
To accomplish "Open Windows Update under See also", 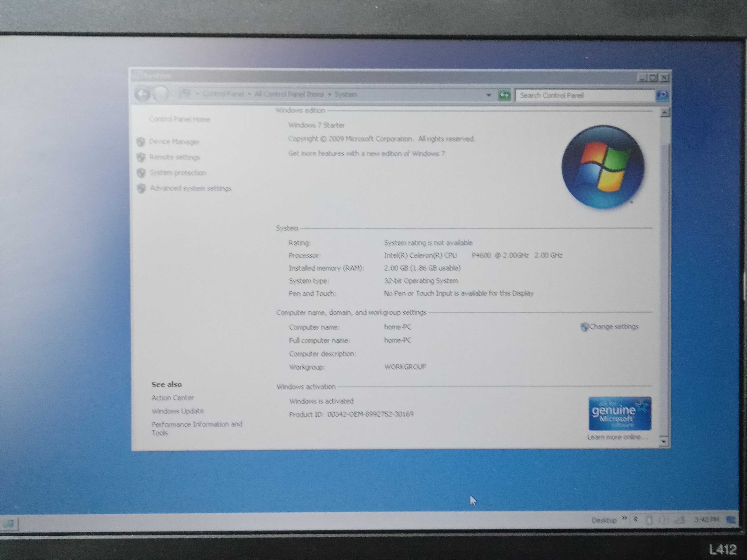I will [x=177, y=411].
